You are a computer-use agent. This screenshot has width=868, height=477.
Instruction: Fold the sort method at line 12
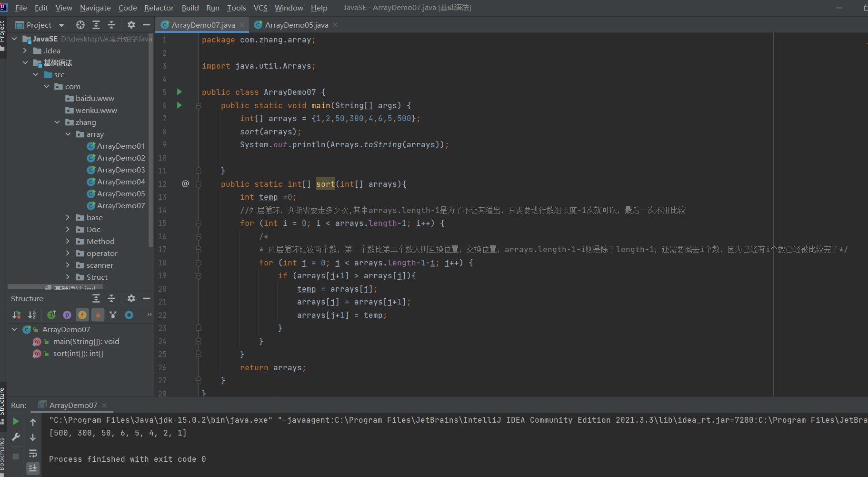199,184
